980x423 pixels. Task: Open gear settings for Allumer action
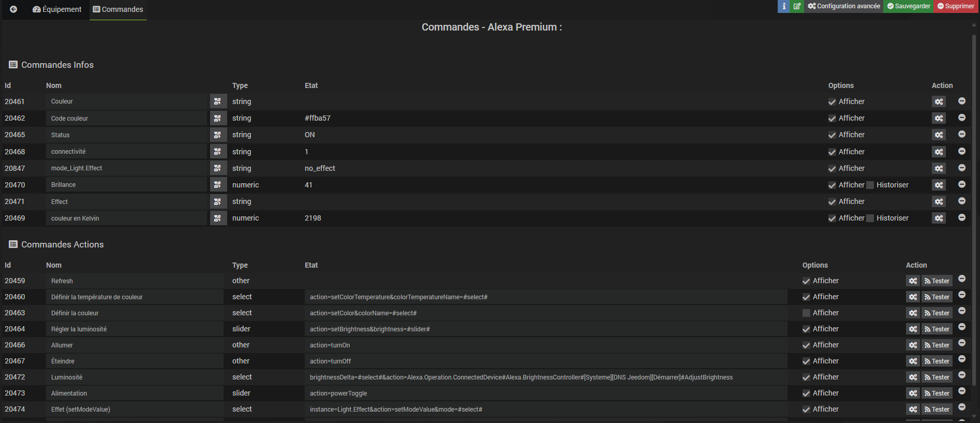click(x=913, y=345)
